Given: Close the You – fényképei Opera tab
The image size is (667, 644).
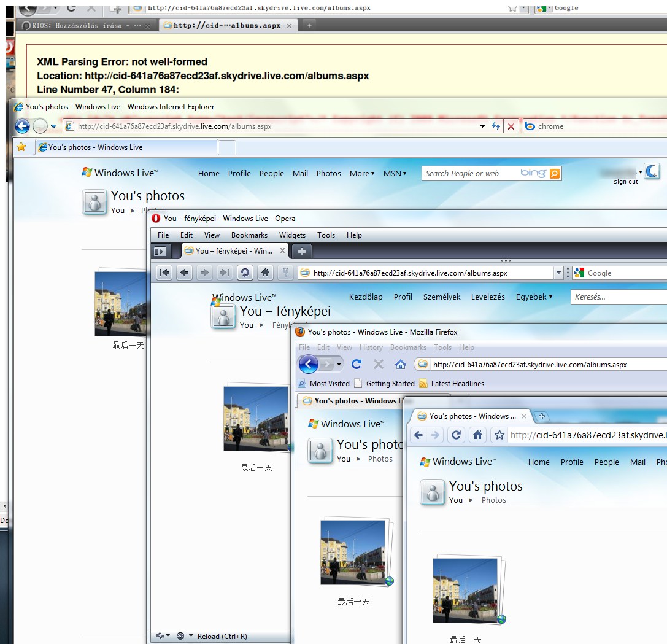Looking at the screenshot, I should (x=282, y=250).
